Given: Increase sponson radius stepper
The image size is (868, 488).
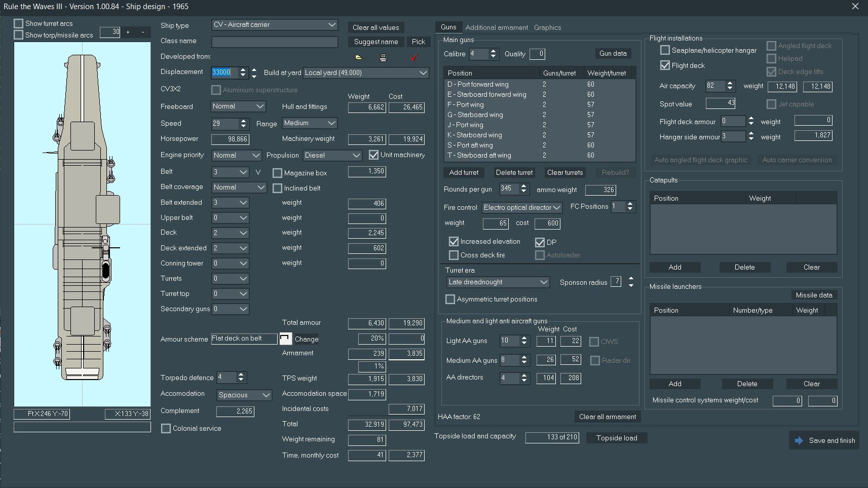Looking at the screenshot, I should pos(631,279).
